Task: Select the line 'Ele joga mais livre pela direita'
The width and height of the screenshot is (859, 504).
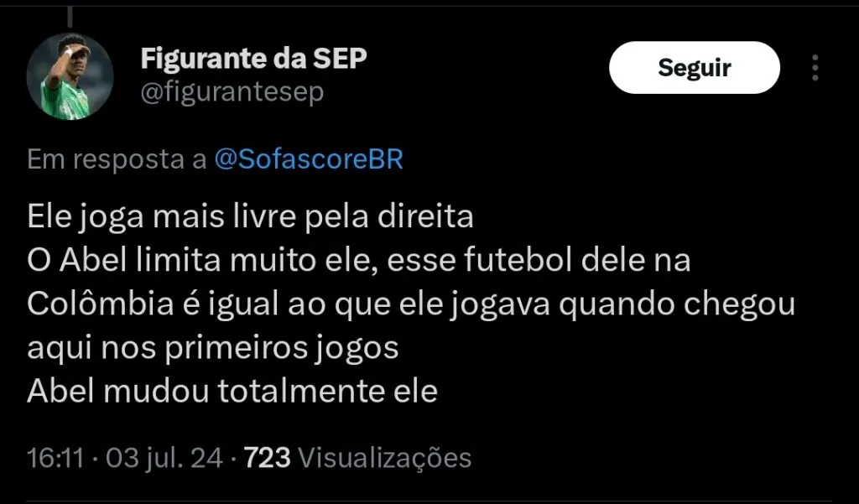Action: (250, 216)
